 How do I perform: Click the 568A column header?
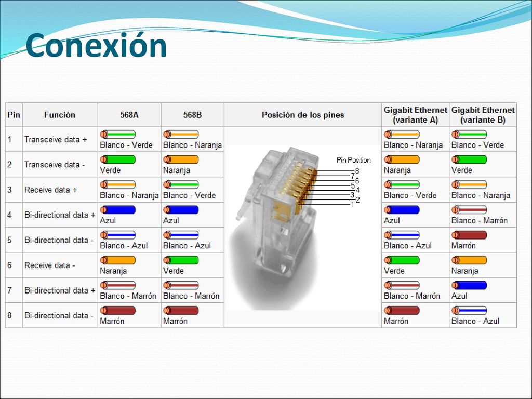pyautogui.click(x=129, y=115)
